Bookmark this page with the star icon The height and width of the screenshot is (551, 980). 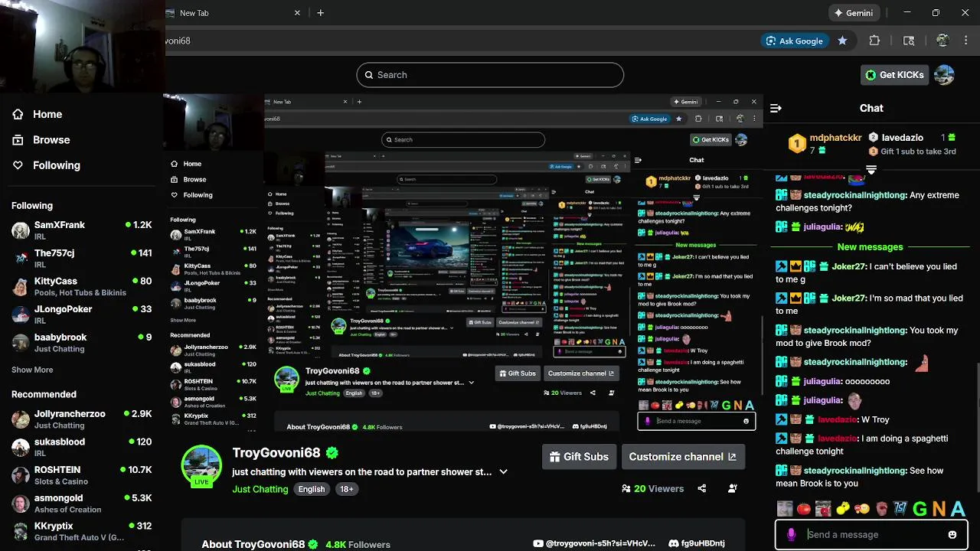pos(842,41)
